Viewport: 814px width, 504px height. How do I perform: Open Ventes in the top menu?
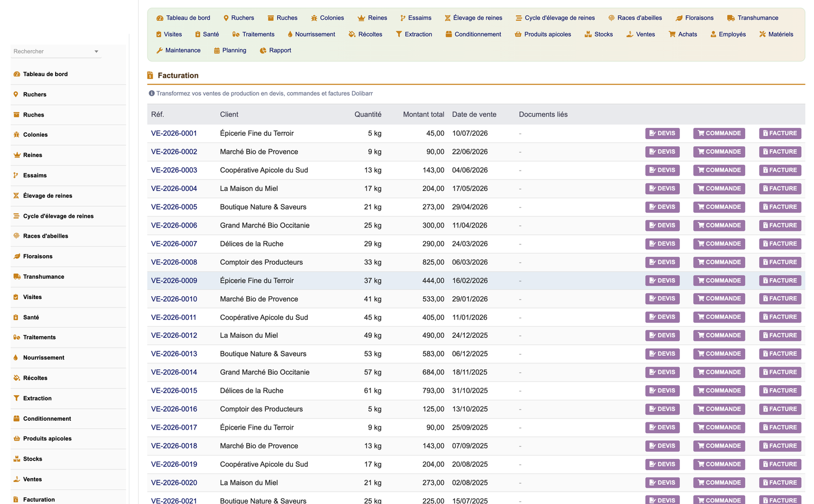pyautogui.click(x=640, y=34)
